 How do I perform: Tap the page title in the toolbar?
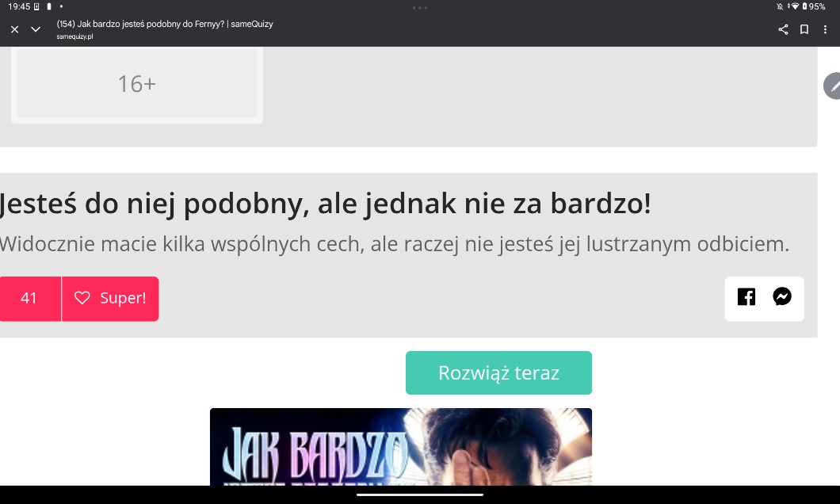(x=165, y=24)
